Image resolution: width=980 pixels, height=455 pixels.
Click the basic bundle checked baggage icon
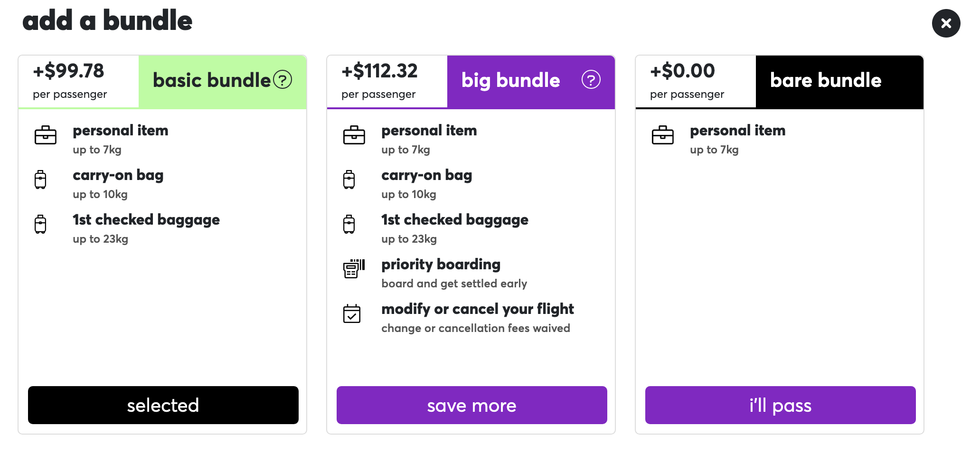tap(41, 225)
